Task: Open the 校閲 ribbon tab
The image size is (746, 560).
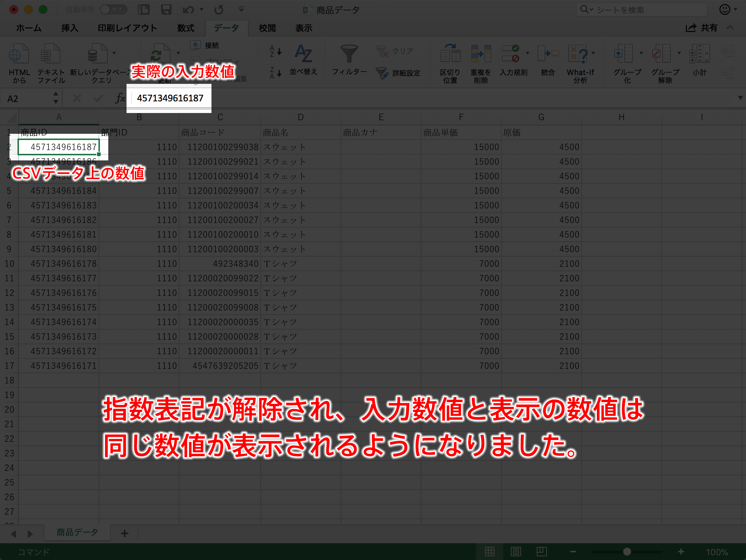Action: pyautogui.click(x=267, y=28)
